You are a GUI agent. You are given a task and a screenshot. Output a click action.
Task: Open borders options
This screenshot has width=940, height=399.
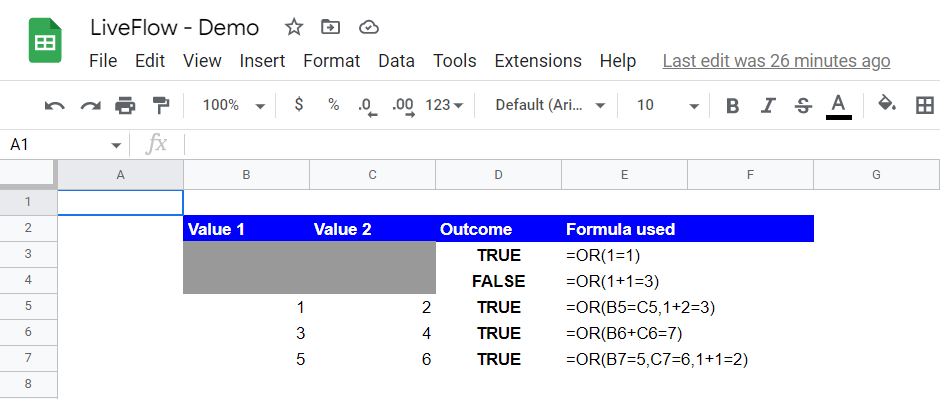pyautogui.click(x=925, y=106)
